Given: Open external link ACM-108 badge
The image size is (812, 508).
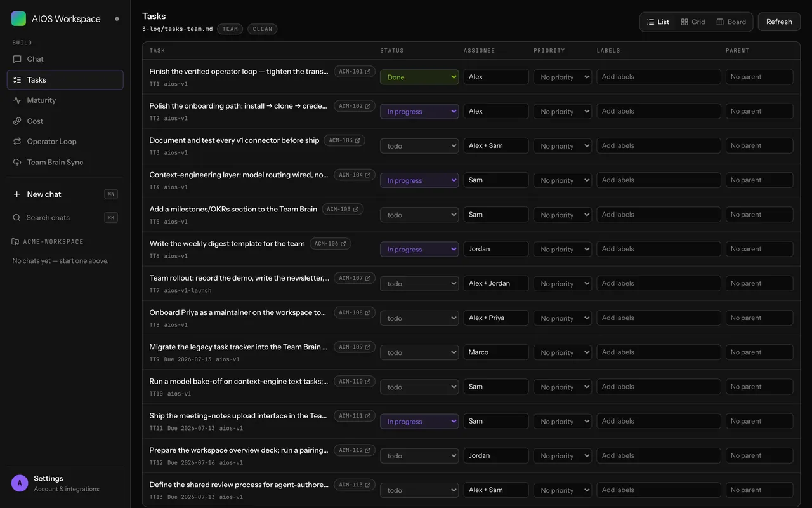Looking at the screenshot, I should point(355,312).
